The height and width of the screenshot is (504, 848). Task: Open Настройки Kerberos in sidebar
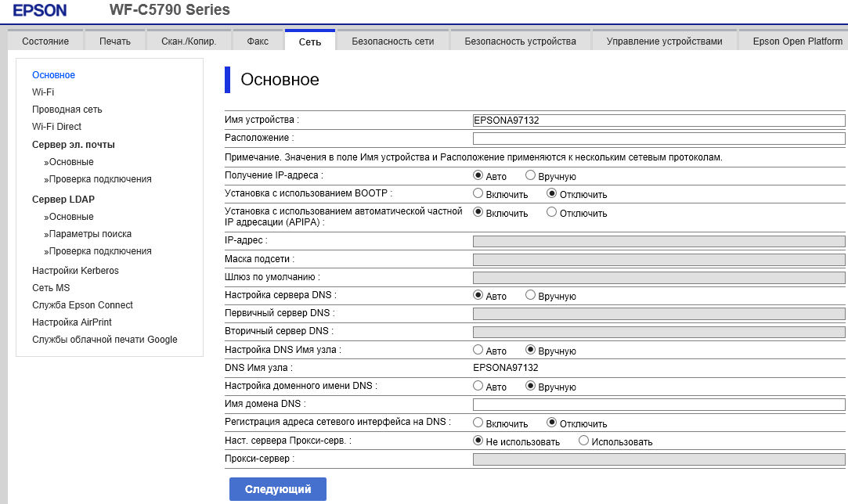coord(75,271)
